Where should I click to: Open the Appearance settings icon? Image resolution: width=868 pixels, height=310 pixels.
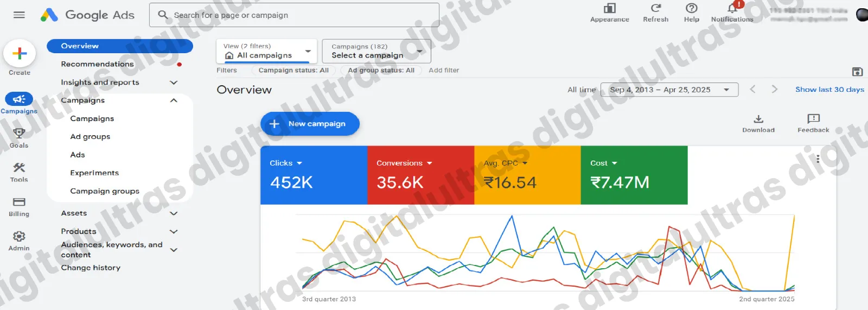610,9
